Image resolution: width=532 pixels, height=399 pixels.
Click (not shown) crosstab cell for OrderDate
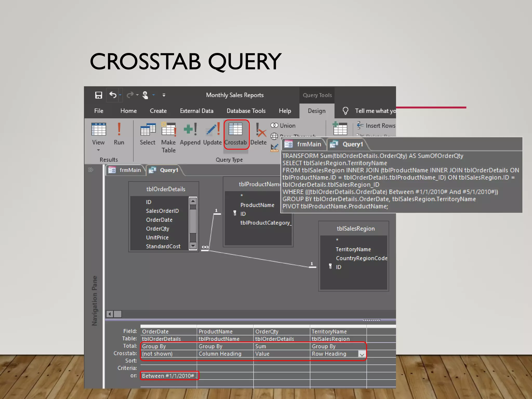(x=169, y=354)
